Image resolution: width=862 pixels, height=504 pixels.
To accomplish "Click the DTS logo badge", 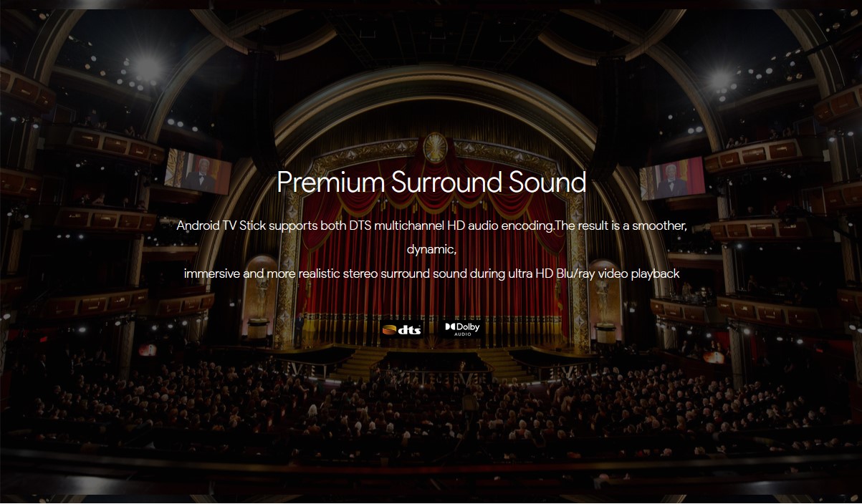I will click(x=402, y=329).
